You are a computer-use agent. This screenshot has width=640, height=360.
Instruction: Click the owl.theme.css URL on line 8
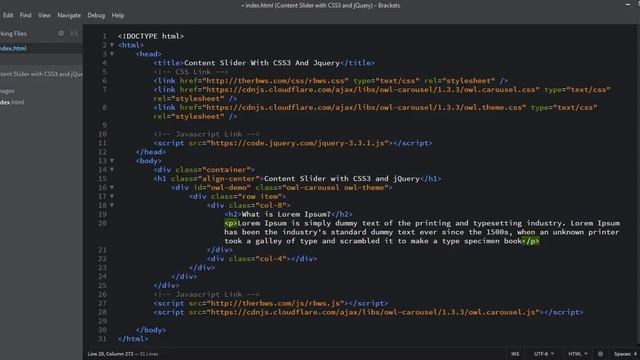coord(364,108)
